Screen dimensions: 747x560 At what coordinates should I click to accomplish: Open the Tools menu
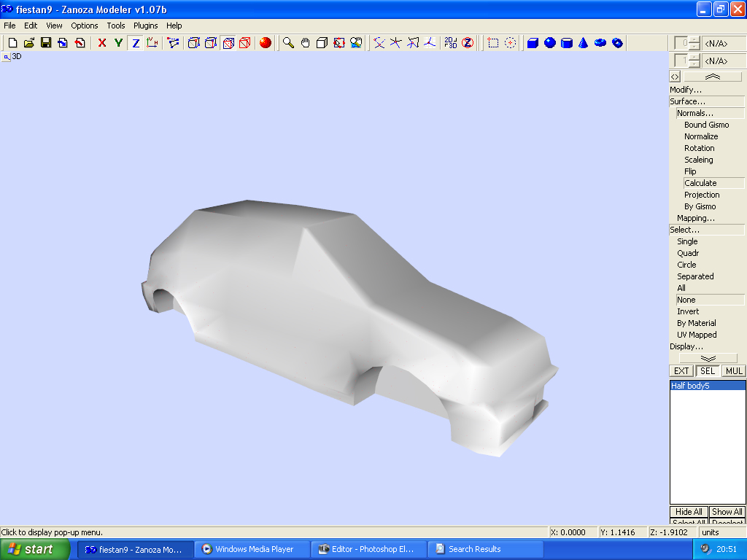116,26
